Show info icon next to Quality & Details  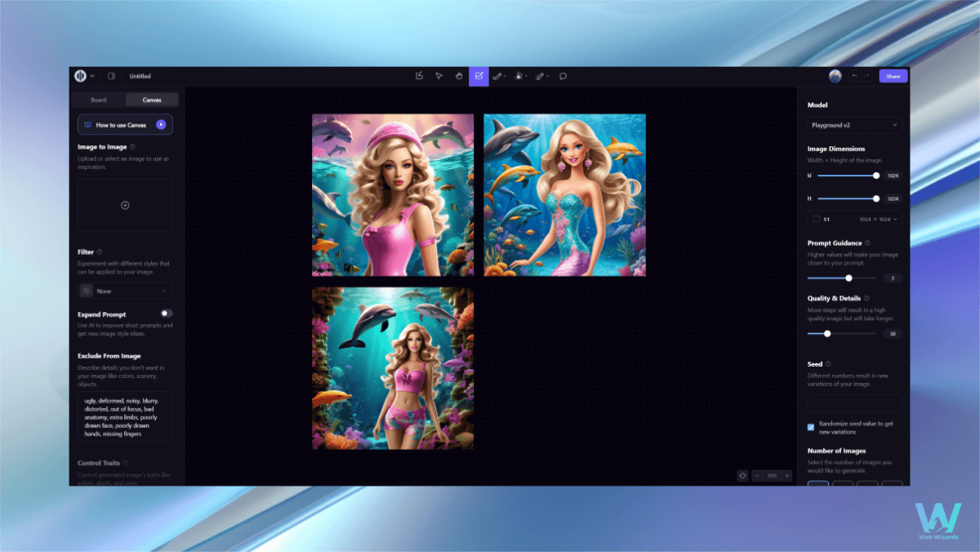[866, 298]
